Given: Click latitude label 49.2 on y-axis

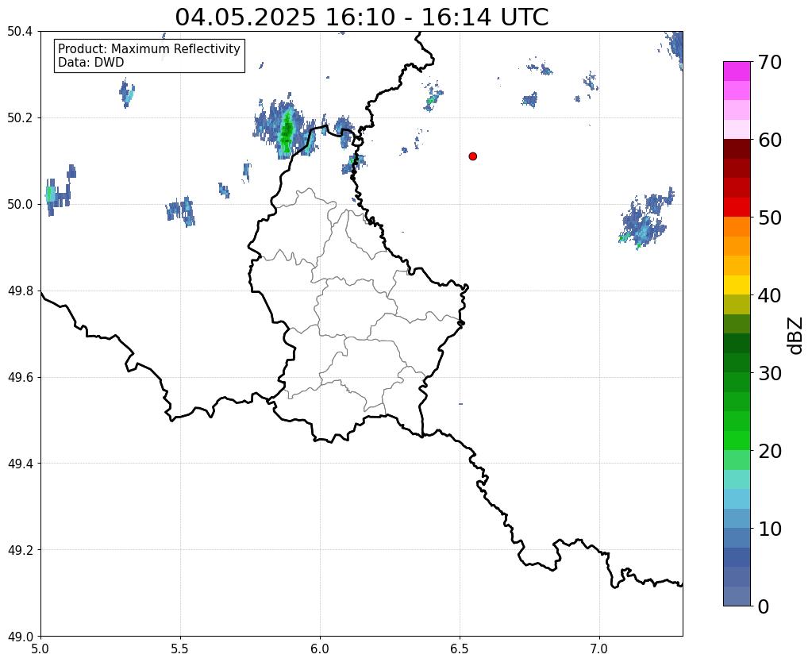Looking at the screenshot, I should (x=20, y=550).
